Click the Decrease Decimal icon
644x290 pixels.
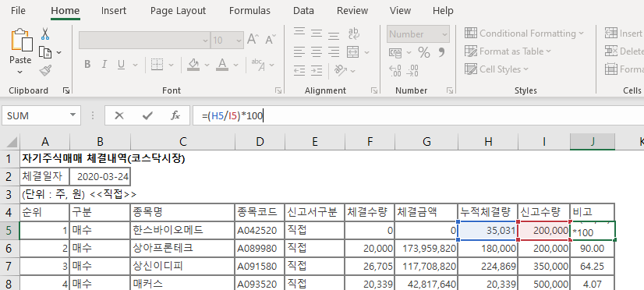point(412,70)
